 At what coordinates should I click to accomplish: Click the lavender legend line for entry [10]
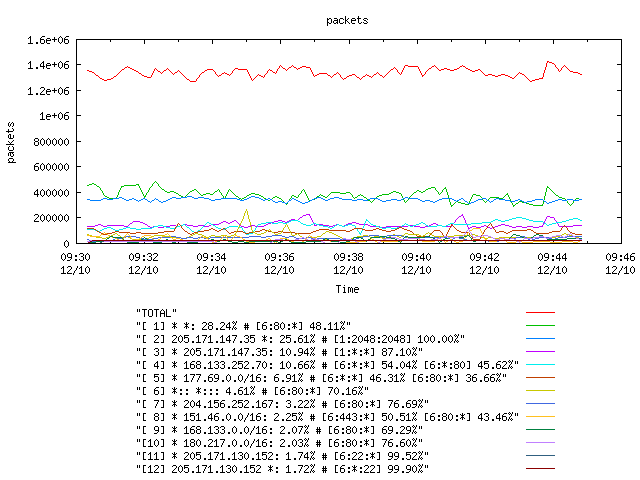pyautogui.click(x=540, y=443)
